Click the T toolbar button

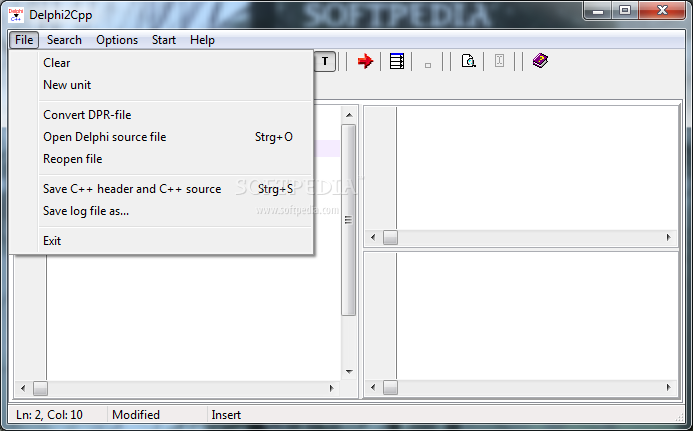click(x=325, y=61)
